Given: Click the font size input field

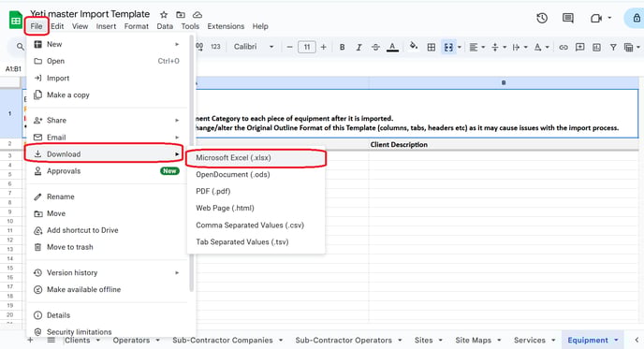Looking at the screenshot, I should pos(307,47).
